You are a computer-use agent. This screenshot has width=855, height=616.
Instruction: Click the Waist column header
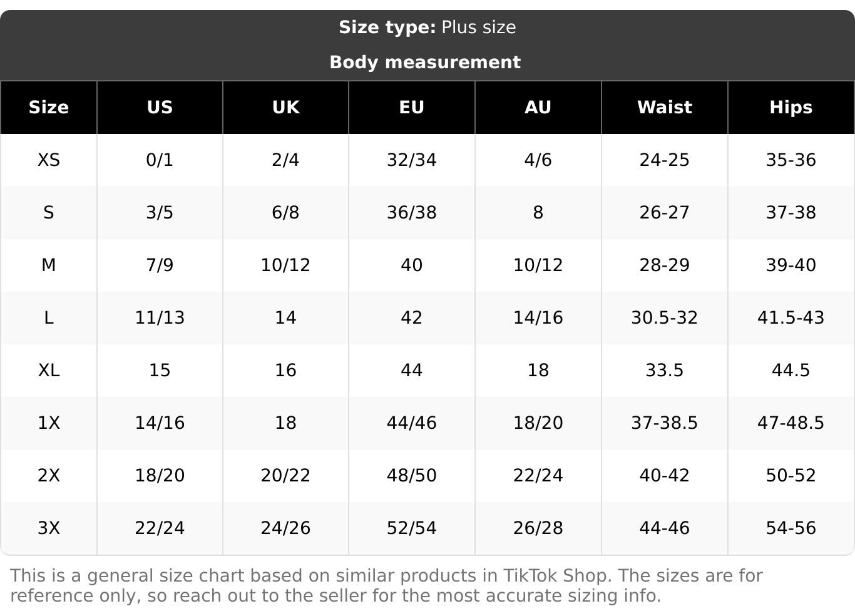[x=664, y=107]
